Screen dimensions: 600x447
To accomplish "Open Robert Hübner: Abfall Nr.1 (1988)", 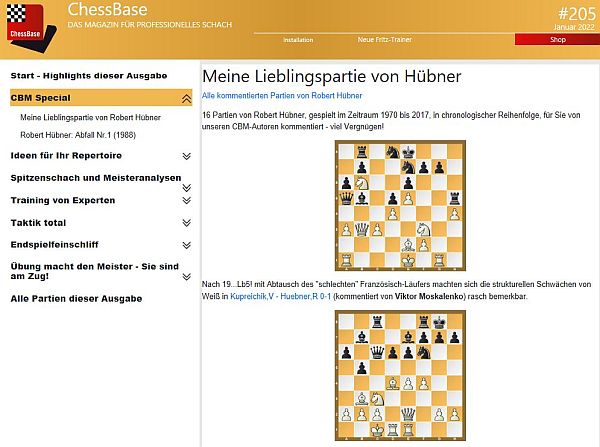I will click(x=77, y=134).
